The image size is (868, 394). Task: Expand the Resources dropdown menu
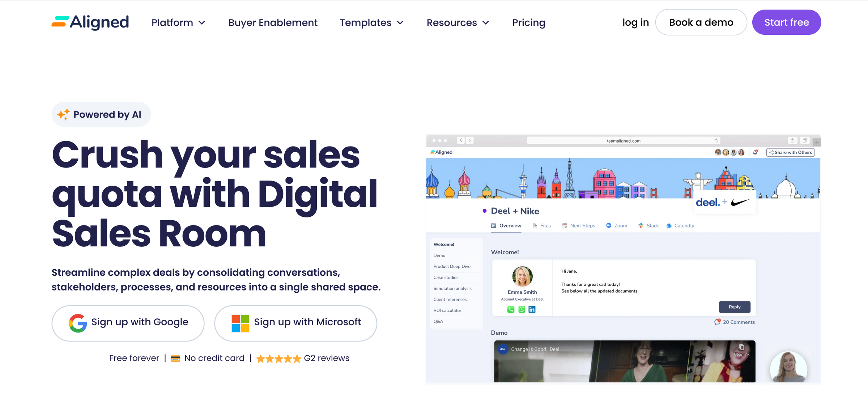pyautogui.click(x=458, y=22)
